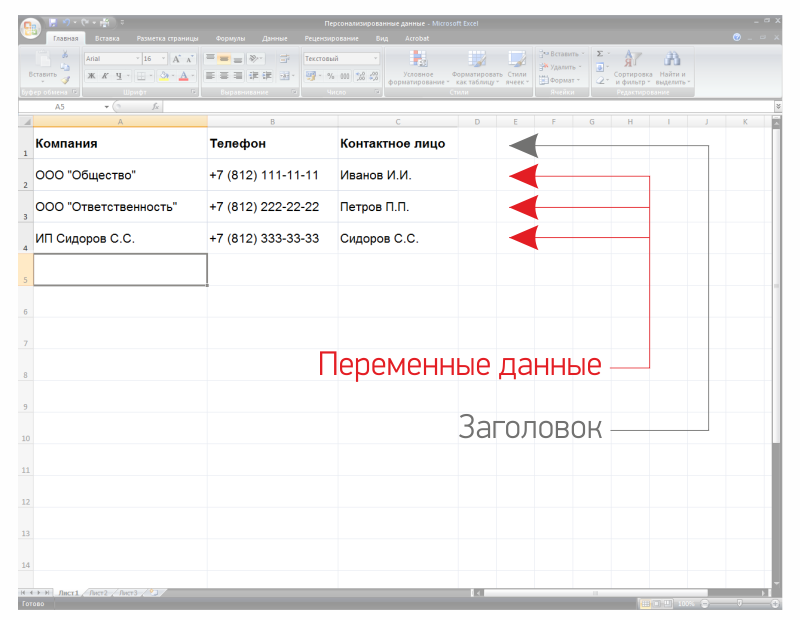Select the Лист2 sheet tab
The height and width of the screenshot is (620, 800).
pyautogui.click(x=98, y=593)
